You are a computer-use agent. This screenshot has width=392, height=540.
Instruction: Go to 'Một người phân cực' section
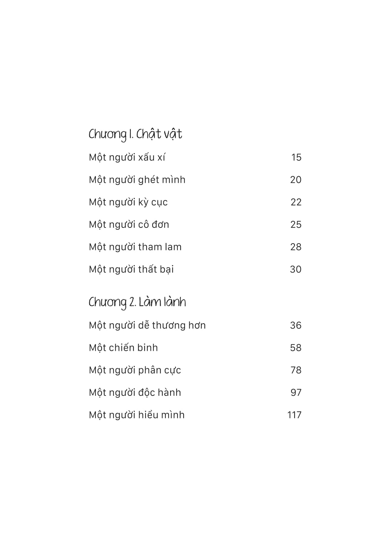click(135, 370)
